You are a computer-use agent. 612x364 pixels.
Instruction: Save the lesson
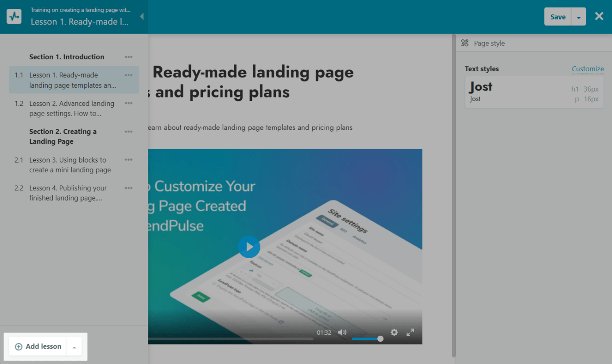(x=558, y=17)
